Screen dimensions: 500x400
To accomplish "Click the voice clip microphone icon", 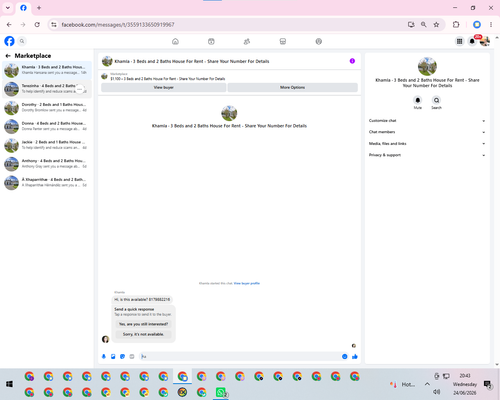I will (104, 356).
